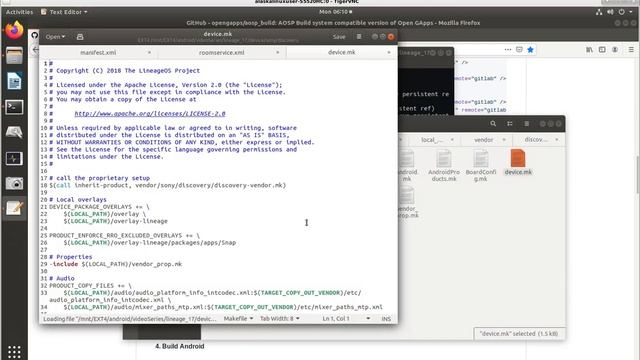
Task: Open the Firefox page actions menu
Action: pyautogui.click(x=508, y=50)
